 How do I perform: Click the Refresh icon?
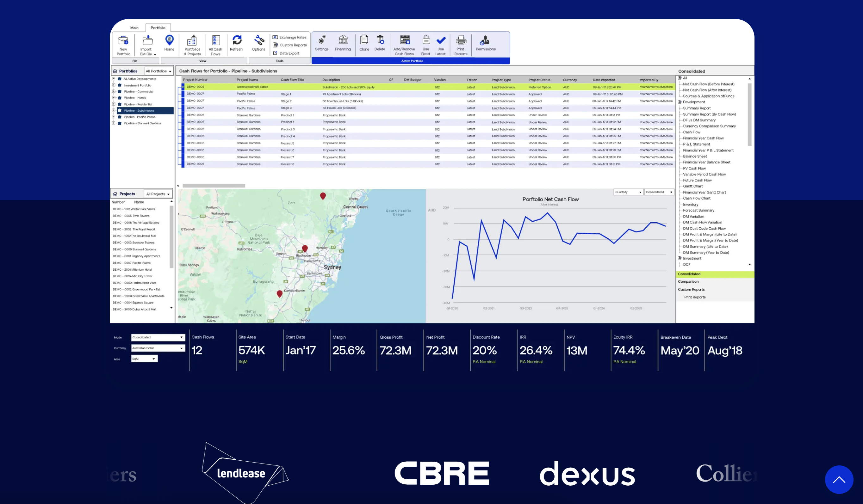[x=237, y=40]
